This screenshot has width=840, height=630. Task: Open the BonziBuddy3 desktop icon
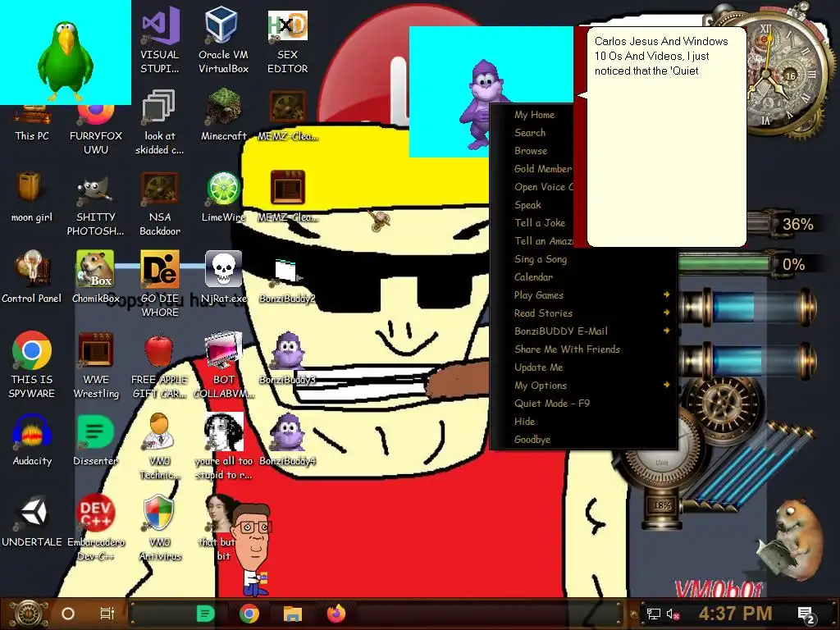[288, 358]
